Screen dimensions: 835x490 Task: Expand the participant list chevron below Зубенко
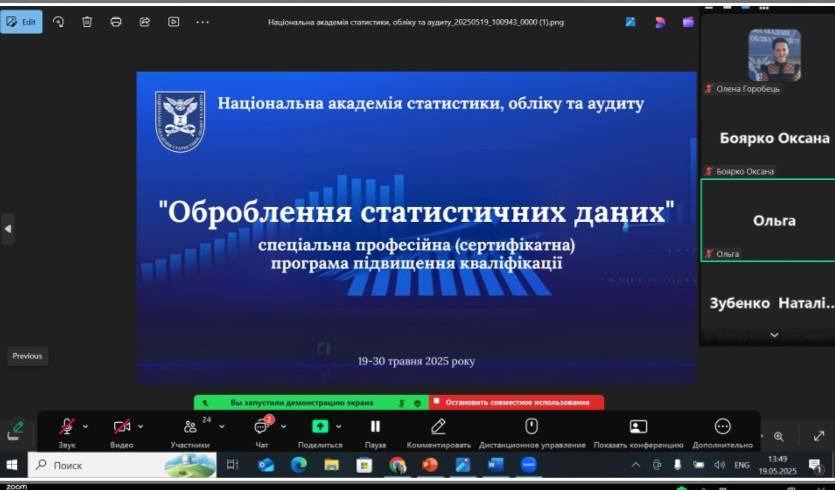coord(774,334)
